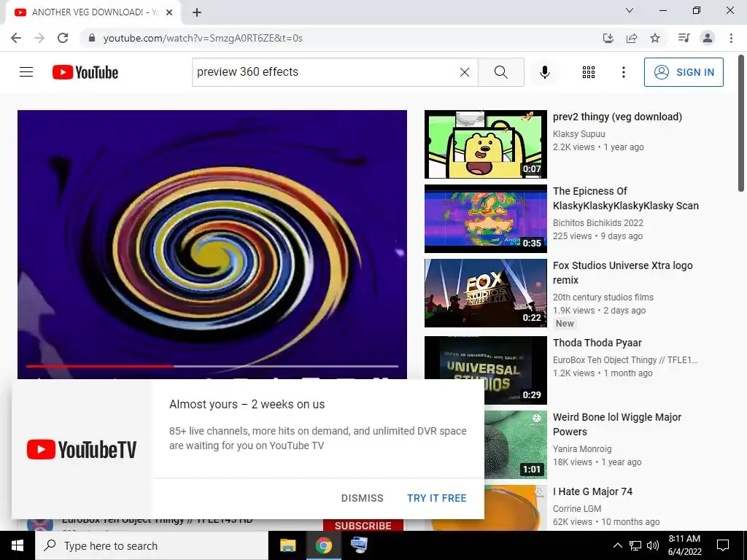Click the address bar URL

click(x=203, y=38)
